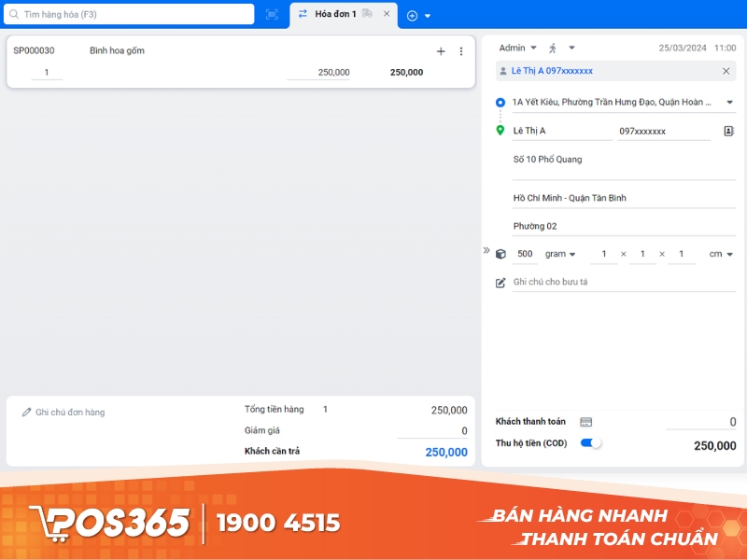747x560 pixels.
Task: Edit quantity 1 of Bình hoa gốm
Action: click(x=47, y=73)
